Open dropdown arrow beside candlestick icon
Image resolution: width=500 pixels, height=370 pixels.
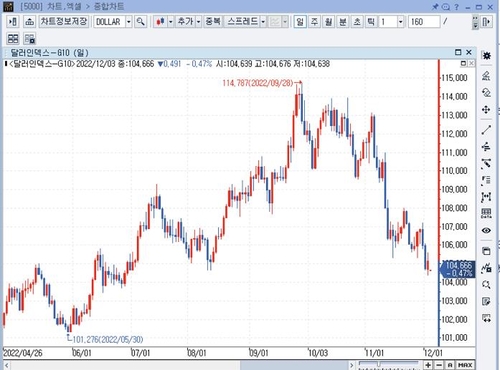(171, 22)
